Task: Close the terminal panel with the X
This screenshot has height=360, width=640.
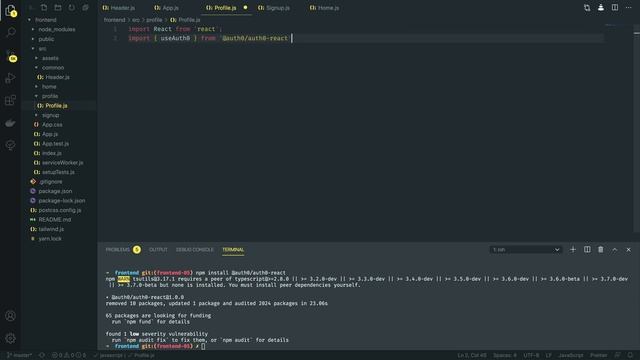Action: [x=629, y=249]
